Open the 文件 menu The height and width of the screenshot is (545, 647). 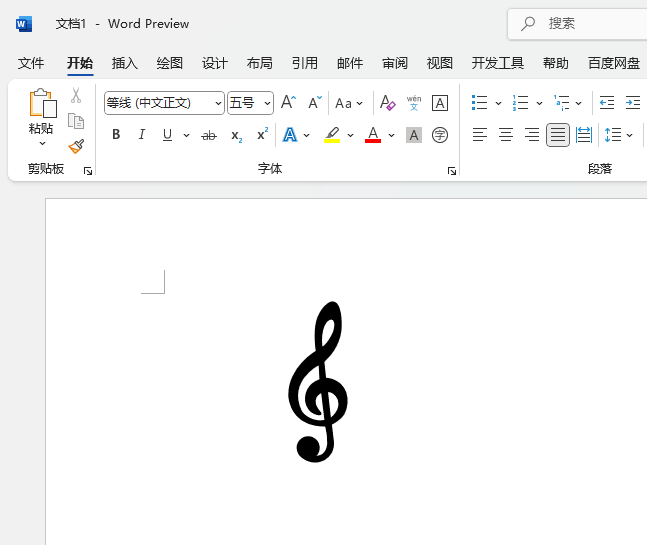pyautogui.click(x=31, y=63)
